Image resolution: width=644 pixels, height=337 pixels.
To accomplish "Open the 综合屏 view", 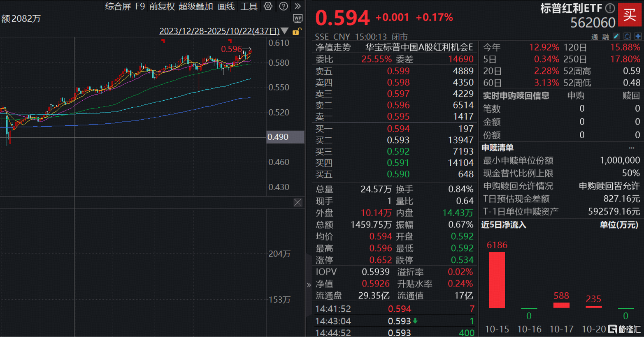I will tap(118, 6).
